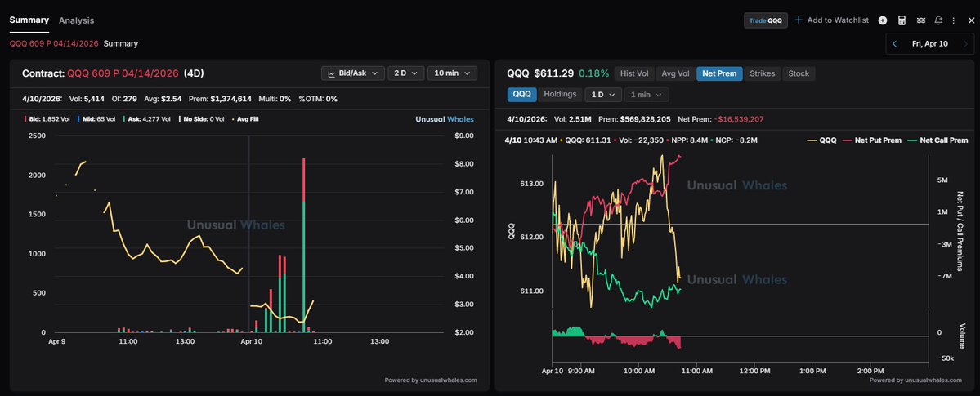Open the Bid/Ask chart type dropdown

[x=352, y=73]
